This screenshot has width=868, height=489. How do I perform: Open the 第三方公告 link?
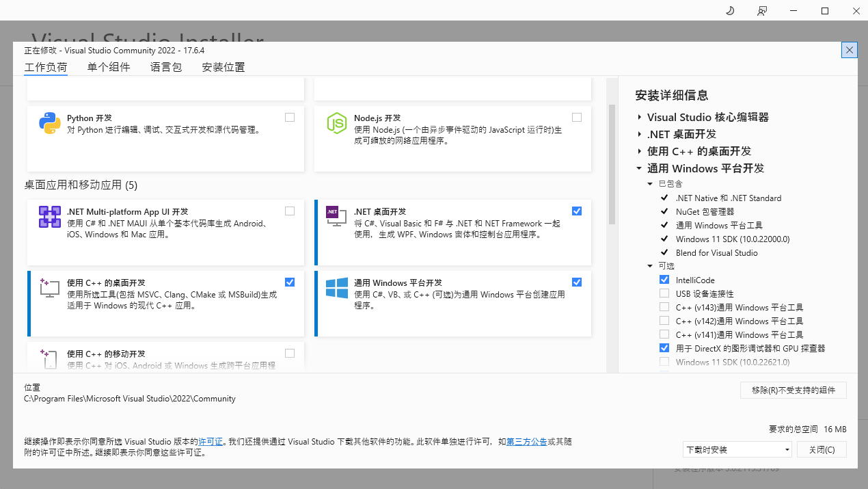tap(527, 442)
